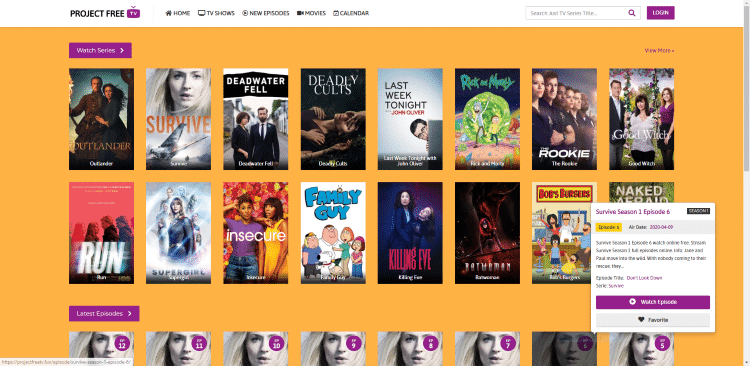Open the Survive series poster
The image size is (750, 366).
178,119
